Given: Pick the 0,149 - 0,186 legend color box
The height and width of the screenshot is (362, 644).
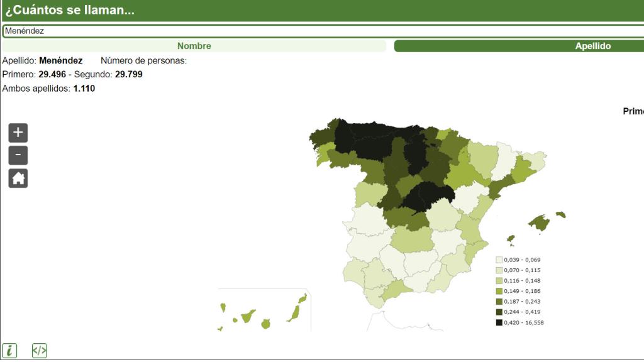Looking at the screenshot, I should [499, 291].
